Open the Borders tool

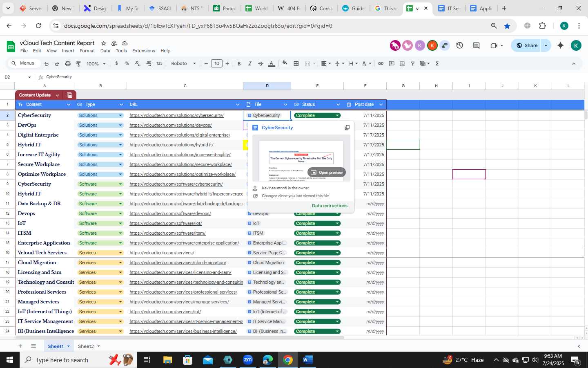(x=296, y=63)
